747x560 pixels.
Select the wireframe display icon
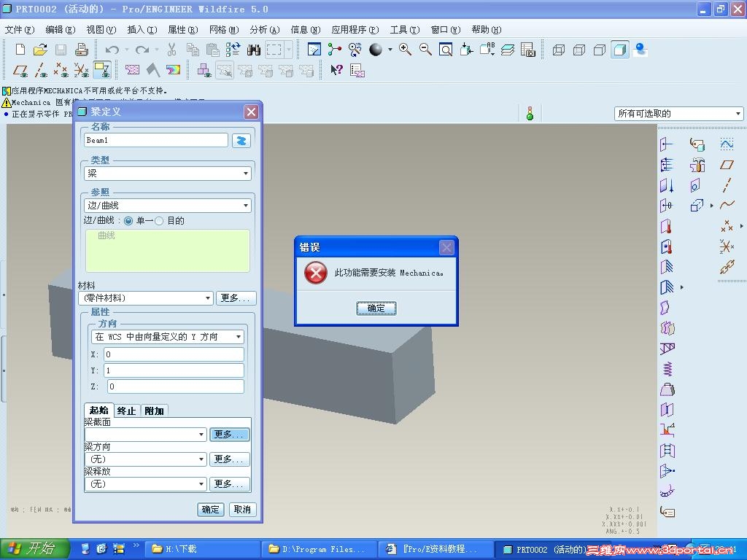coord(558,50)
